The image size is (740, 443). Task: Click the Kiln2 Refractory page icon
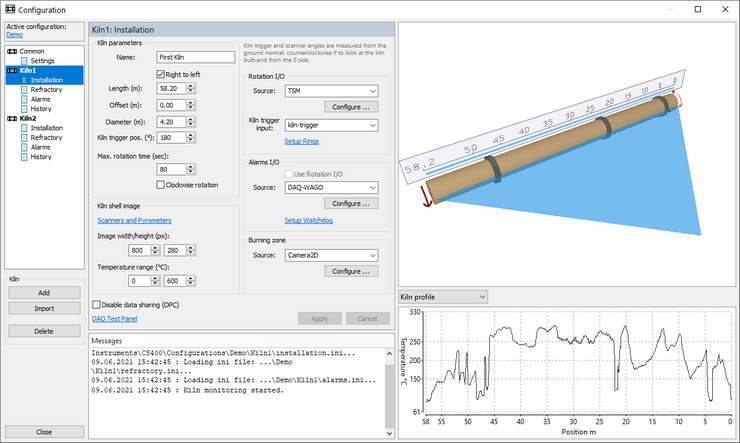tap(24, 138)
